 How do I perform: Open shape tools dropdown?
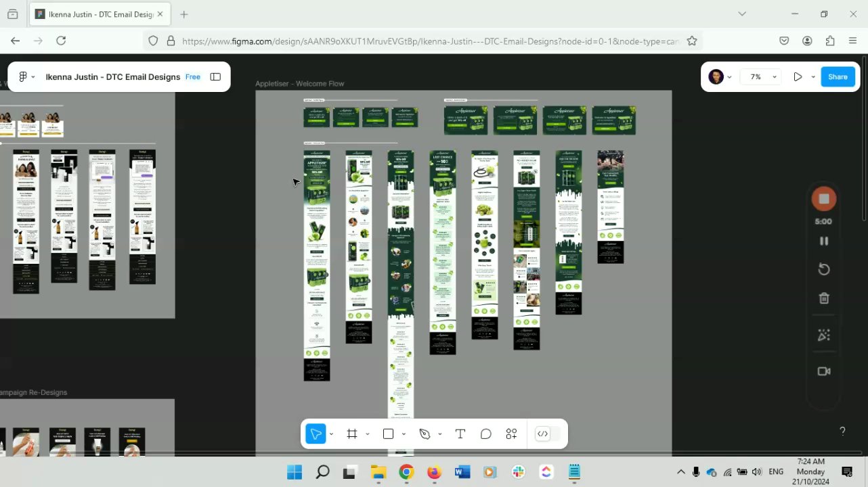(404, 434)
